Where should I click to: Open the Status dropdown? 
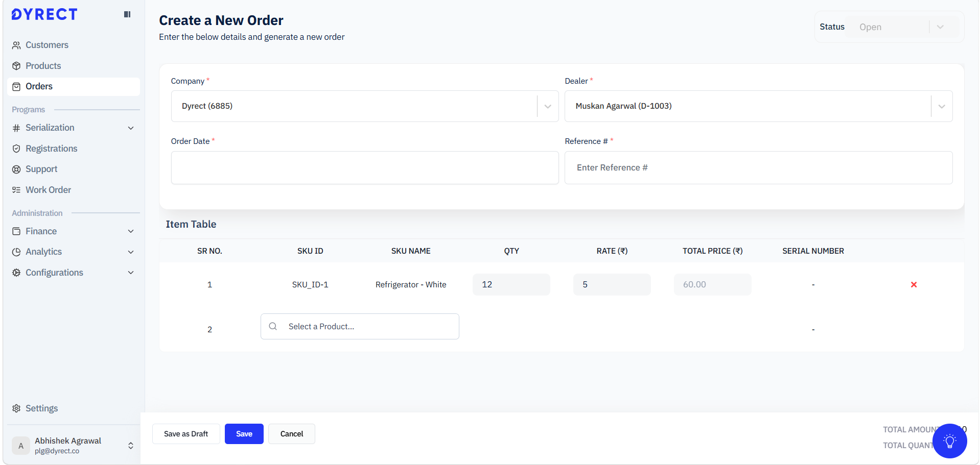[x=940, y=27]
